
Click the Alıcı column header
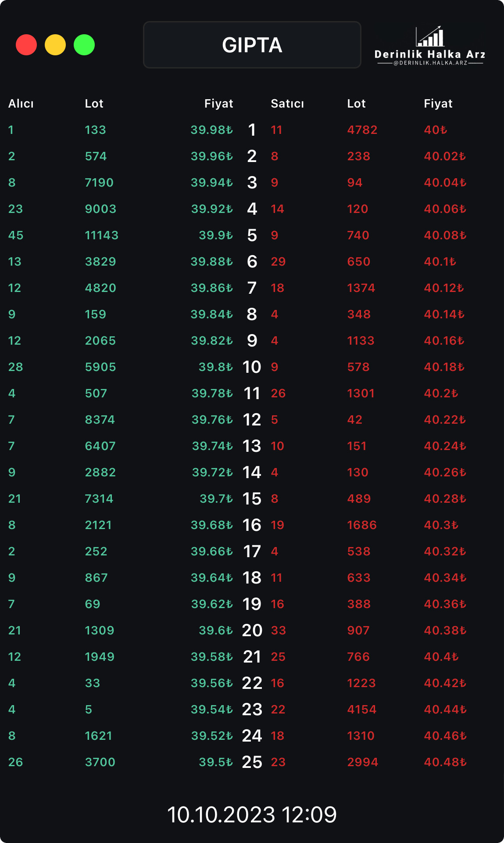tap(21, 104)
